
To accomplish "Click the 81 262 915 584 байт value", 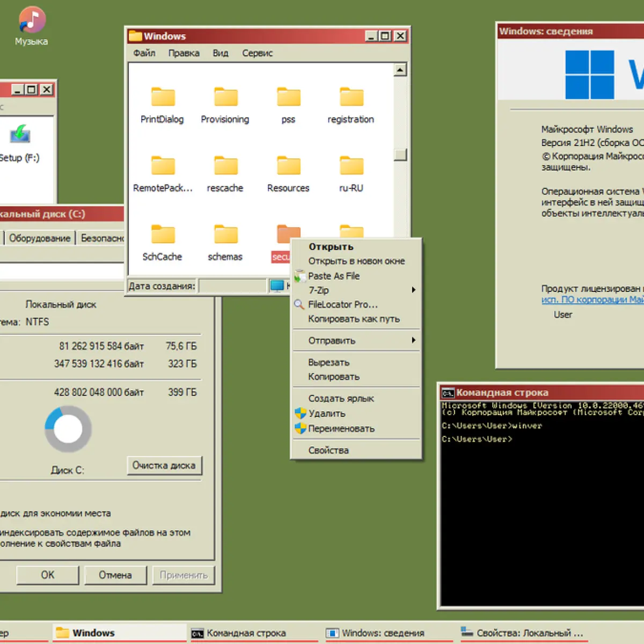I will (101, 346).
